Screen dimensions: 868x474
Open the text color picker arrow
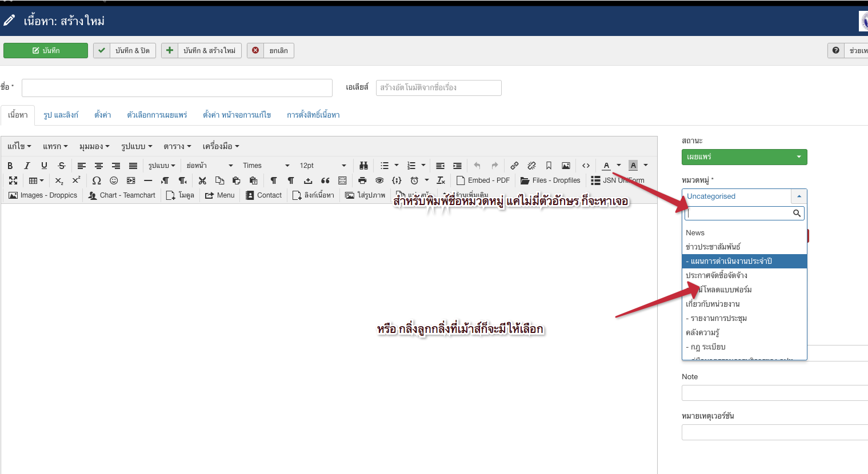click(x=619, y=166)
